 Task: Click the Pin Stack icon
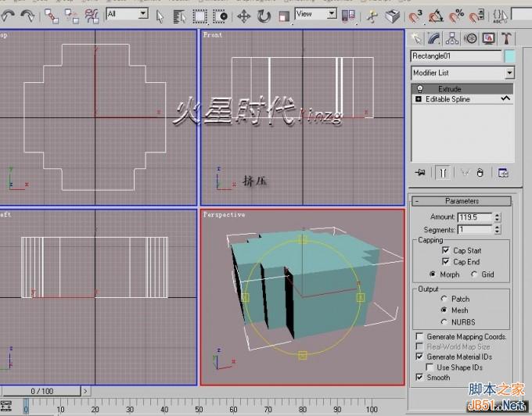click(420, 173)
